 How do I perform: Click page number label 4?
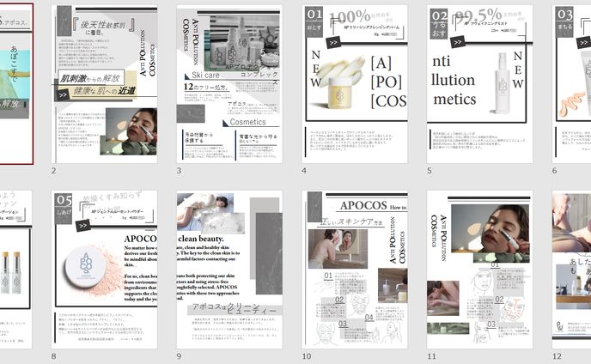[x=304, y=171]
